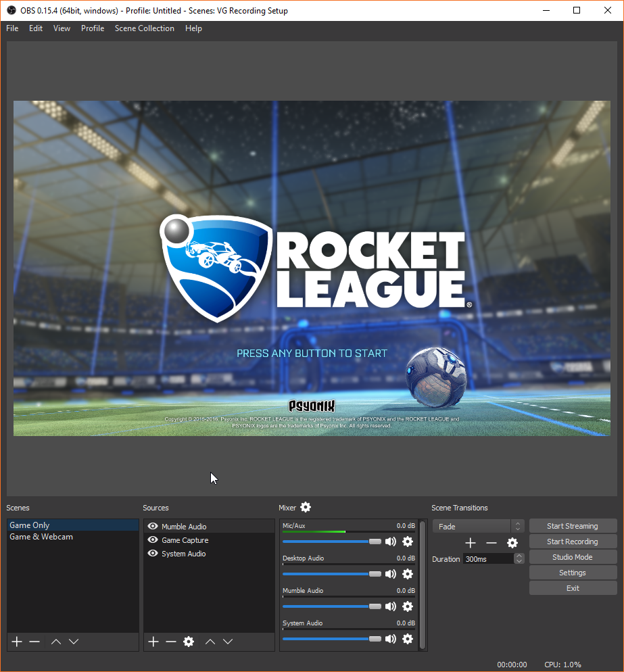Click Start Recording button

573,542
